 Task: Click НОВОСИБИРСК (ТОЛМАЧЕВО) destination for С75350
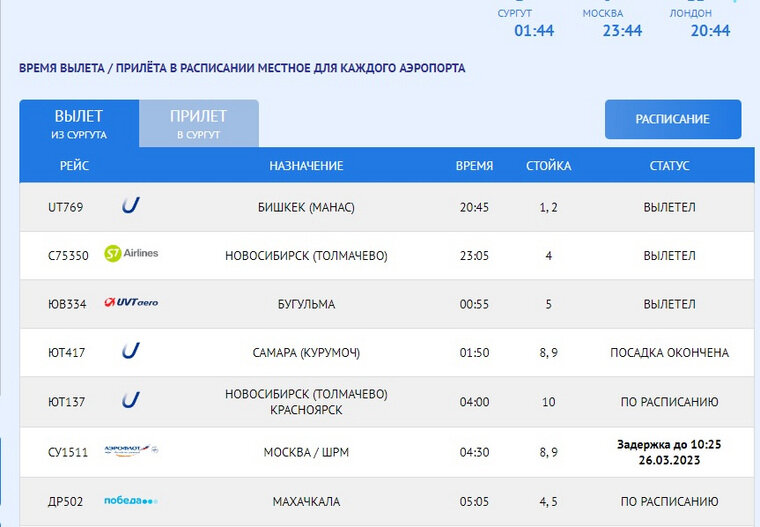(306, 256)
